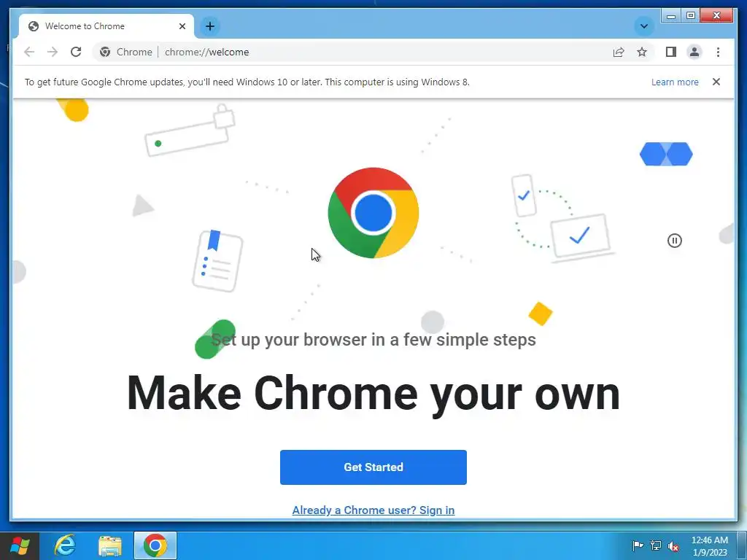
Task: Click the network tray icon
Action: tap(656, 545)
